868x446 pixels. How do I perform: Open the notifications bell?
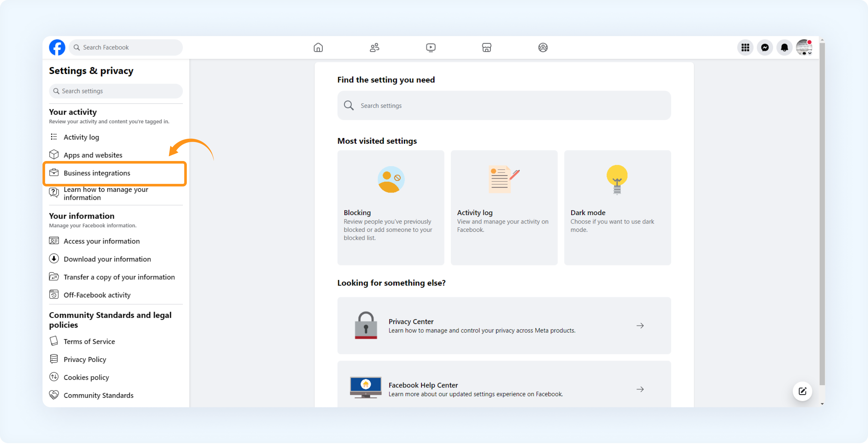(785, 47)
